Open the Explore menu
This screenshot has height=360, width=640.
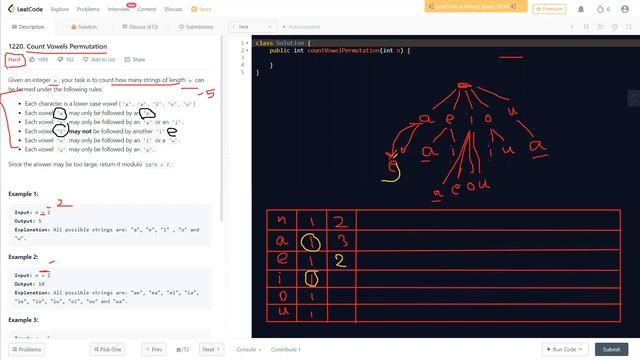pos(60,9)
